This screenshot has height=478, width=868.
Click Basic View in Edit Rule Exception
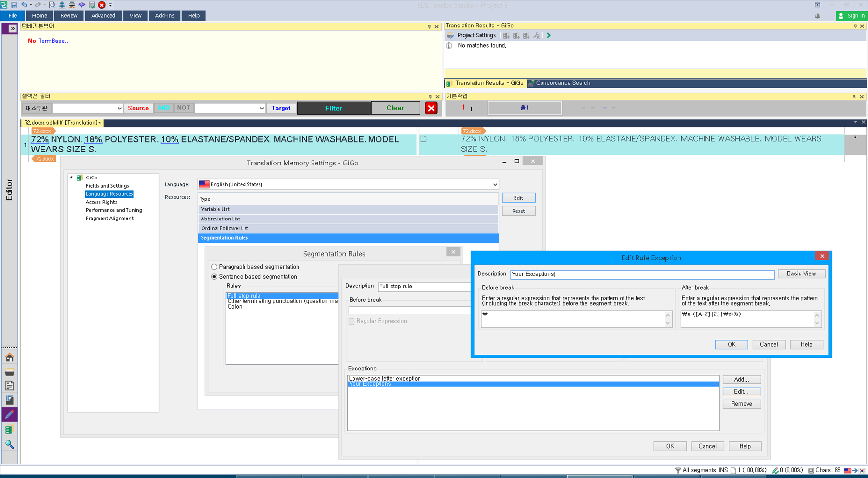click(x=801, y=273)
